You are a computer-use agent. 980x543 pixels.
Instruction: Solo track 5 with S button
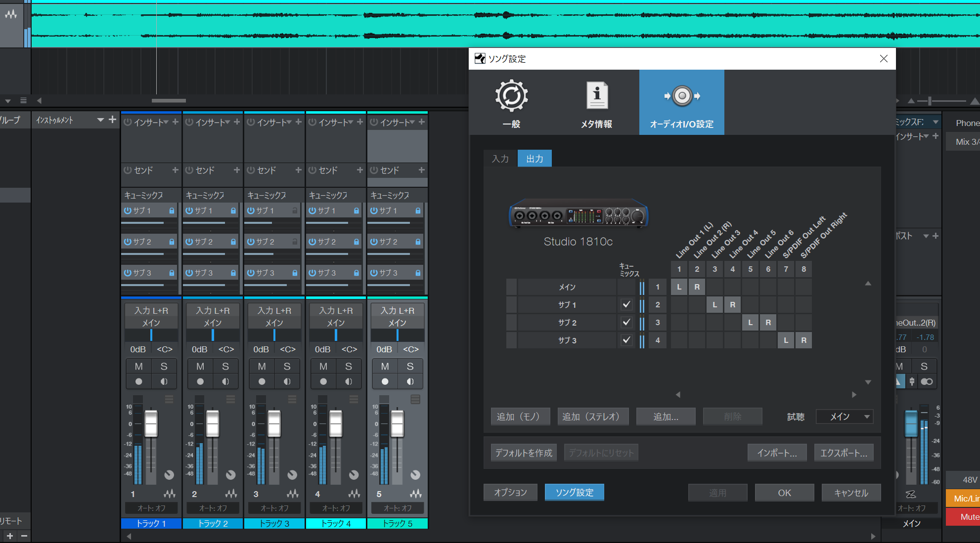click(410, 366)
